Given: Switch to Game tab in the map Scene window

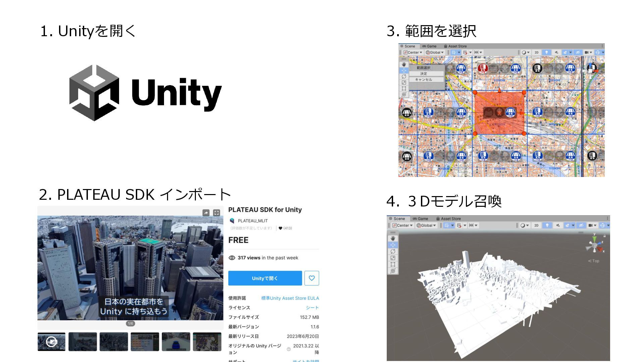Looking at the screenshot, I should (429, 46).
